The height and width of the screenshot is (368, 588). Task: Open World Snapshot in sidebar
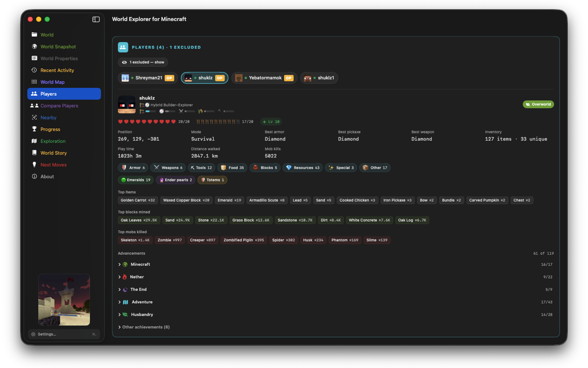[64, 47]
